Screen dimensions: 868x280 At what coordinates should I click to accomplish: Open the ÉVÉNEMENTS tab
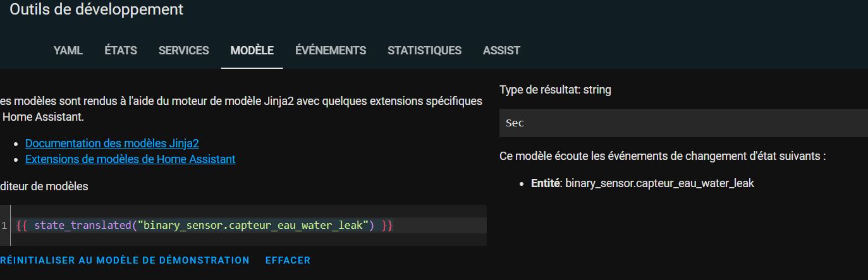click(331, 51)
